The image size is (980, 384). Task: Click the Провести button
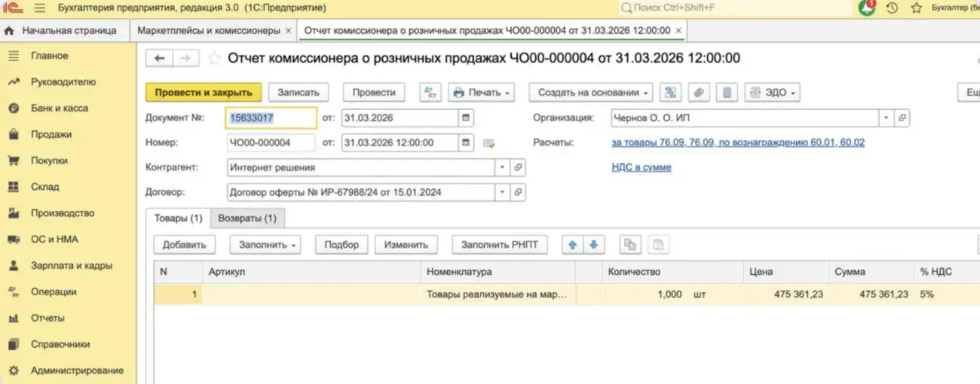coord(374,93)
